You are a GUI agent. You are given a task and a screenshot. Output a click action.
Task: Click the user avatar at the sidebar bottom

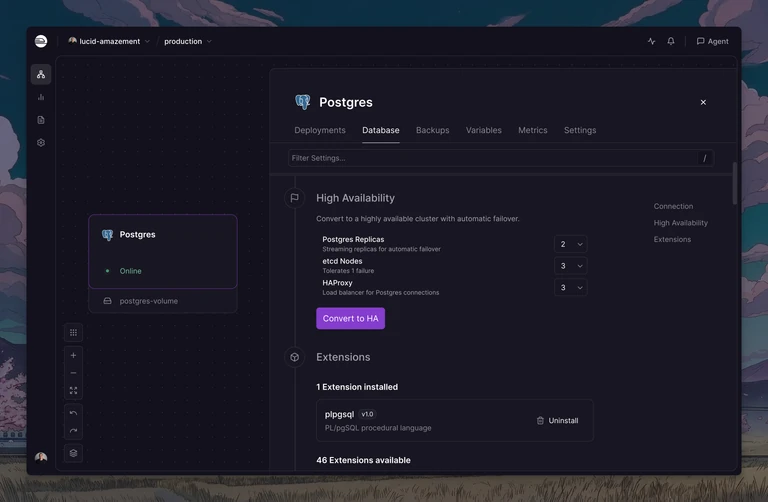41,457
